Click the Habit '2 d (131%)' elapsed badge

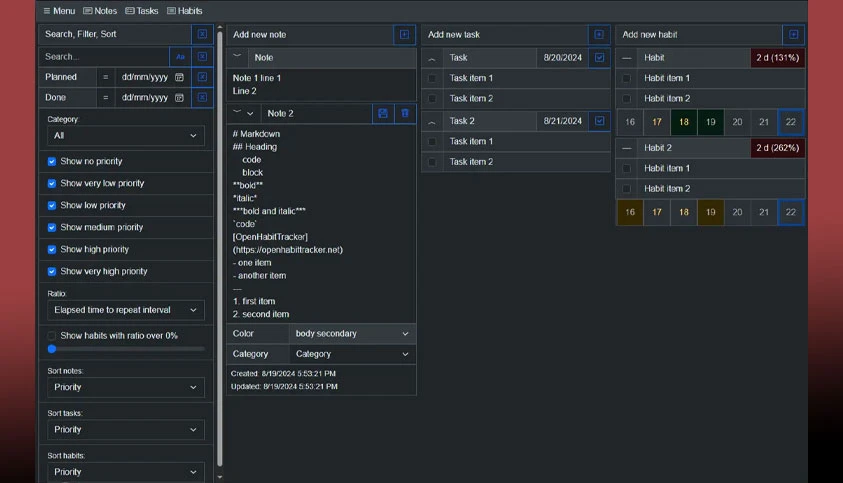click(x=777, y=58)
